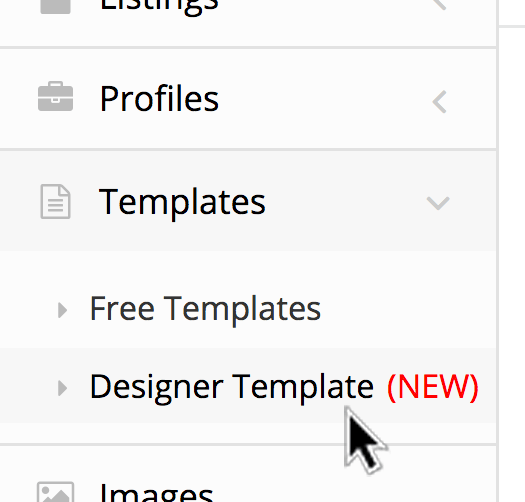Open the Designer Template link
The image size is (525, 502).
232,387
